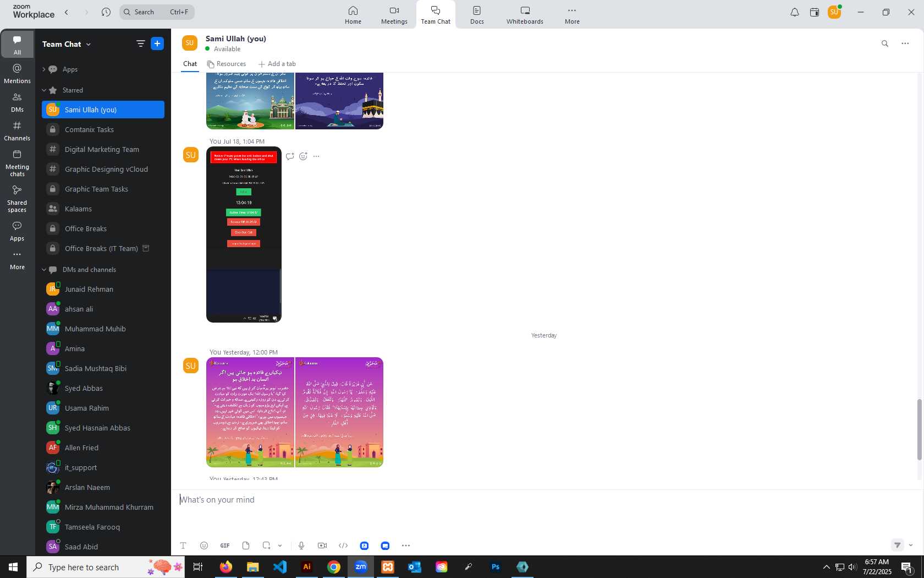Open notifications bell icon
Image resolution: width=924 pixels, height=578 pixels.
[794, 12]
